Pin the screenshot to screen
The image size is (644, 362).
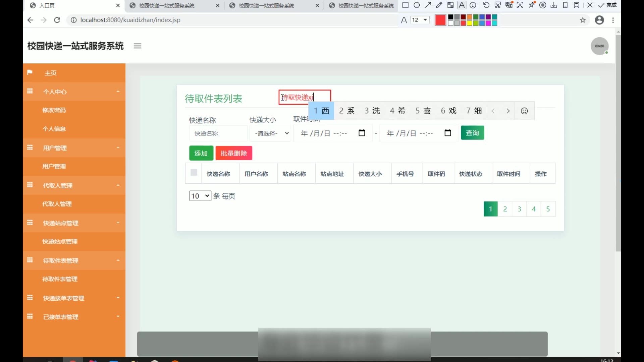[532, 5]
